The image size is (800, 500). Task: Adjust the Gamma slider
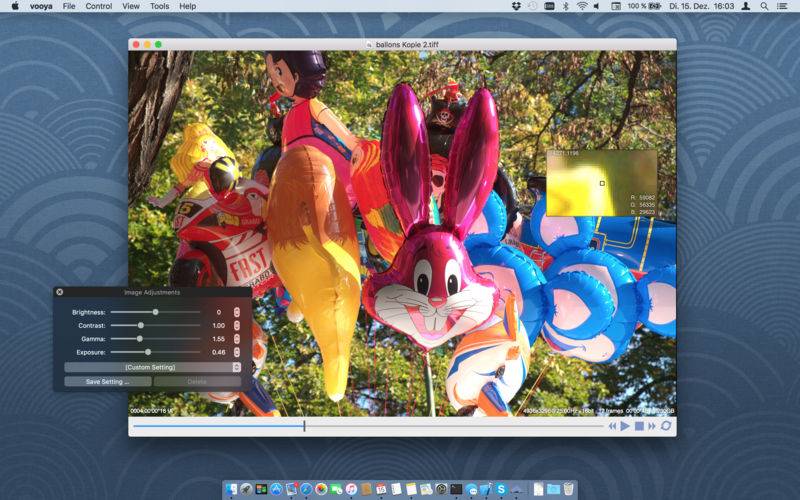point(156,339)
